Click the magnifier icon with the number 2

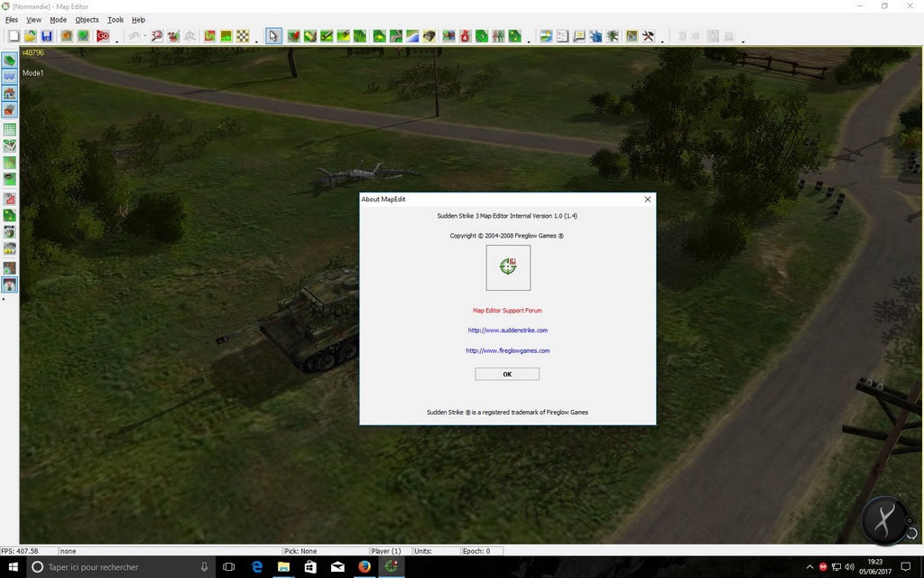[x=157, y=36]
